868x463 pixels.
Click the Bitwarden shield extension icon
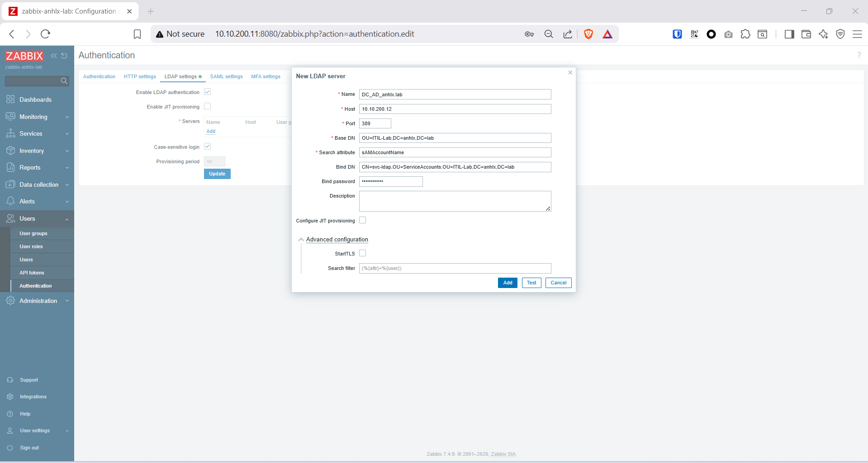(677, 34)
